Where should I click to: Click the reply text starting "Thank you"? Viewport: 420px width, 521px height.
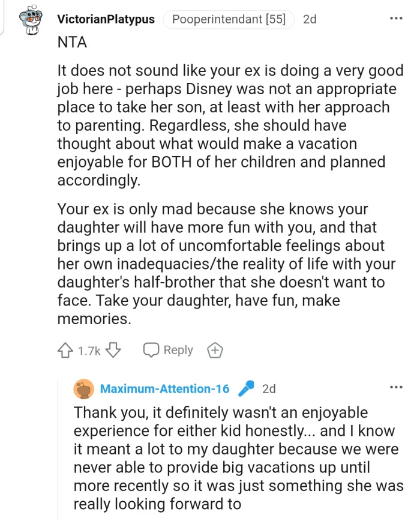tap(237, 458)
